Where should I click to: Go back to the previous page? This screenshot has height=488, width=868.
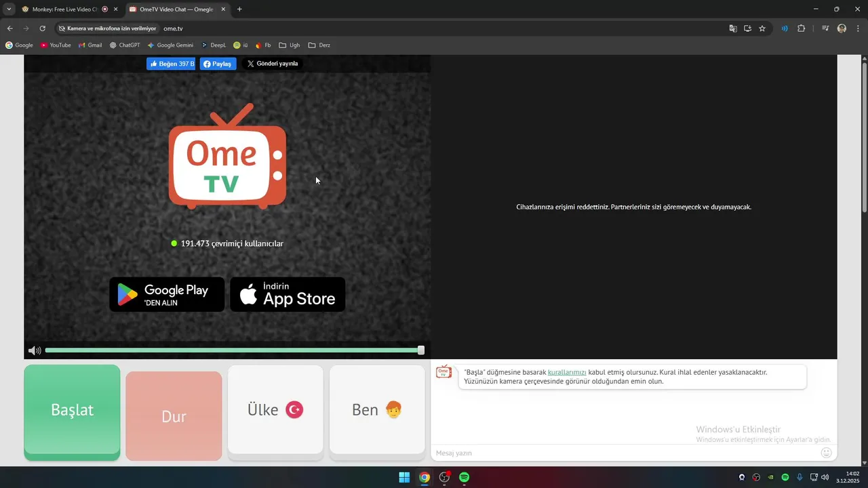(x=9, y=28)
